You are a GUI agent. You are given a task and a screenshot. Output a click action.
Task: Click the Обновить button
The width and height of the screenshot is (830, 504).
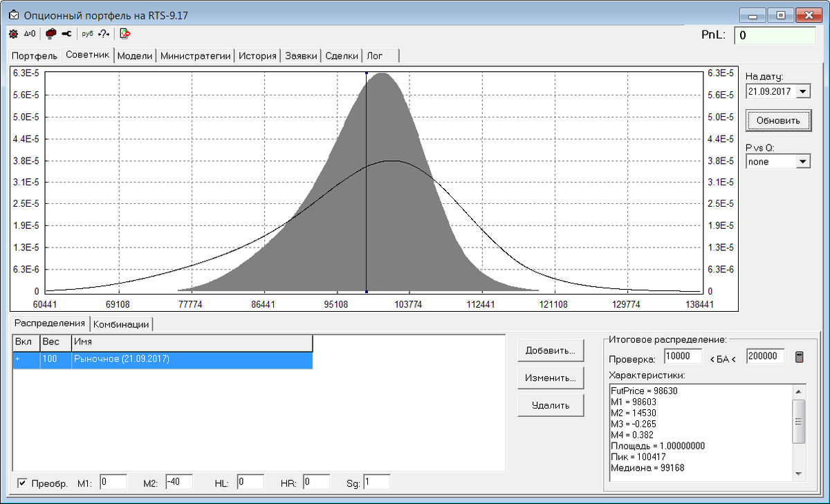point(778,120)
